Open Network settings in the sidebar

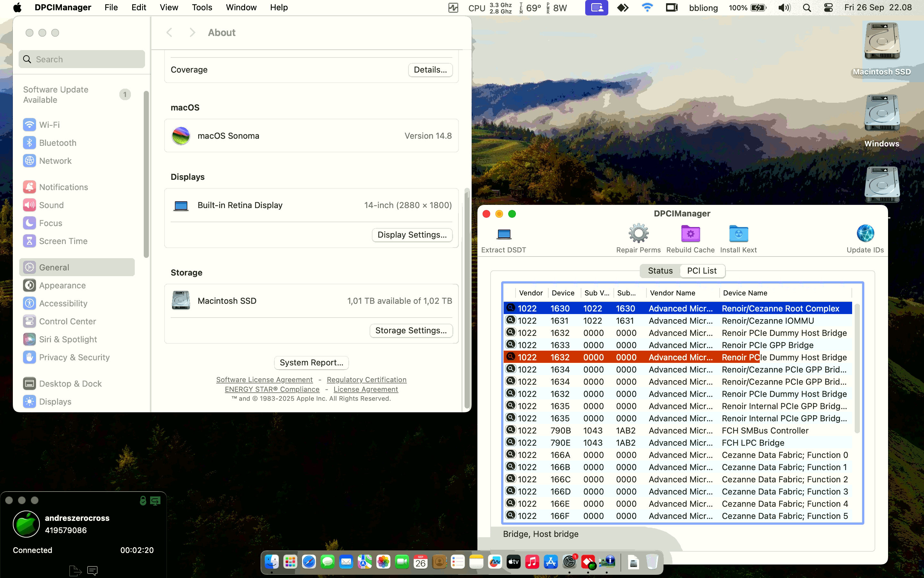pos(77,161)
